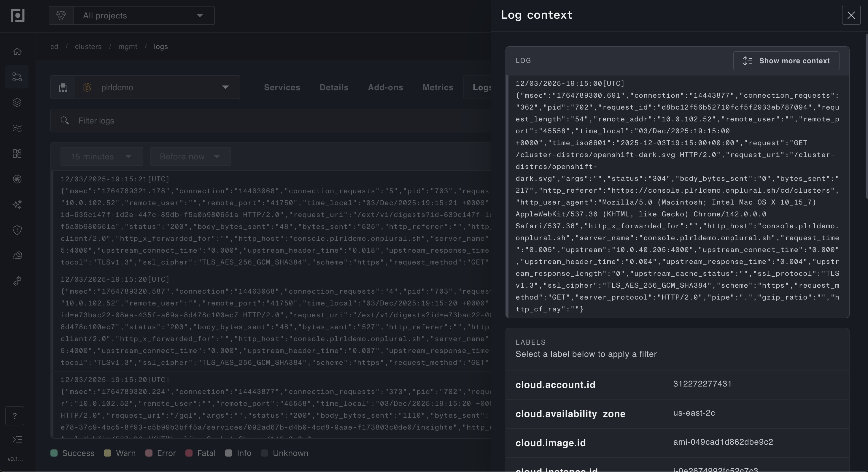Click the AI sparkle sidebar icon
This screenshot has width=868, height=472.
[17, 204]
